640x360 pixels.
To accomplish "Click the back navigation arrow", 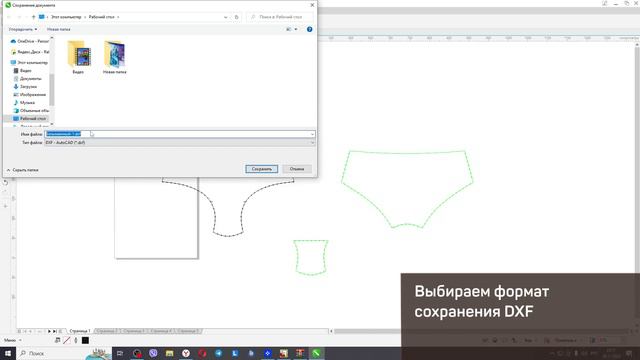I will (x=9, y=17).
